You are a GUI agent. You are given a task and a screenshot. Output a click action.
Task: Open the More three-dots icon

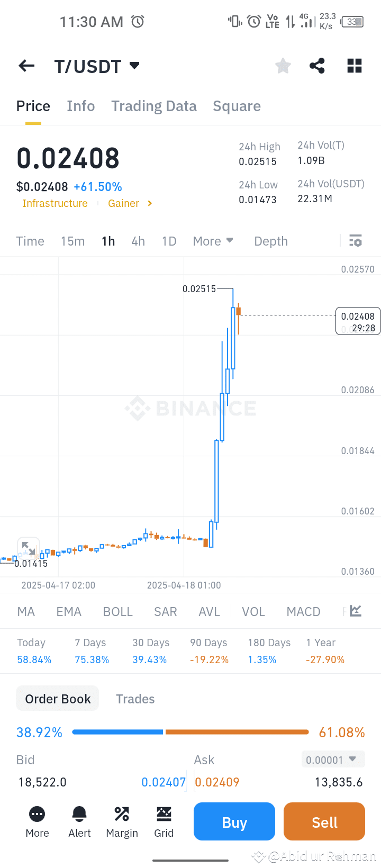coord(37,813)
